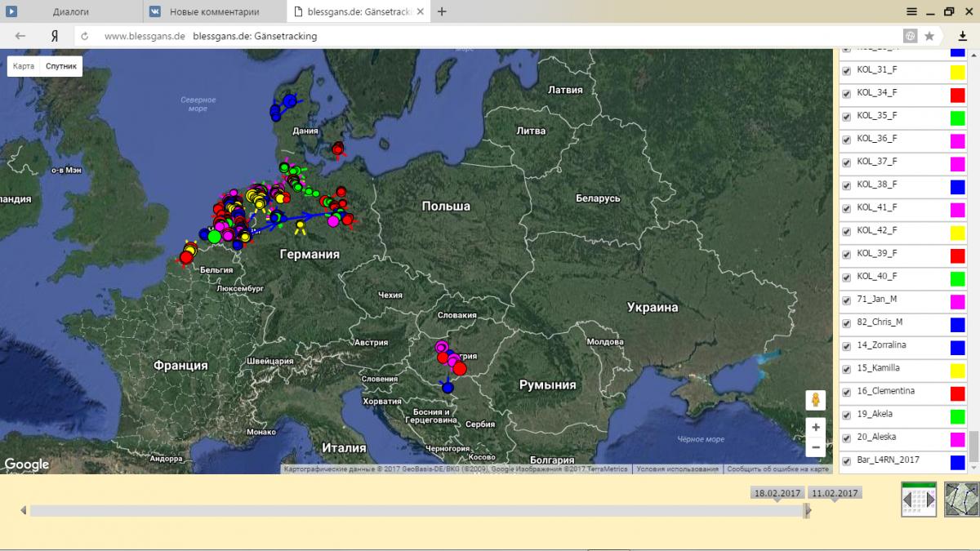This screenshot has width=980, height=551.
Task: Switch to the Новые комментарии tab
Action: pyautogui.click(x=214, y=12)
